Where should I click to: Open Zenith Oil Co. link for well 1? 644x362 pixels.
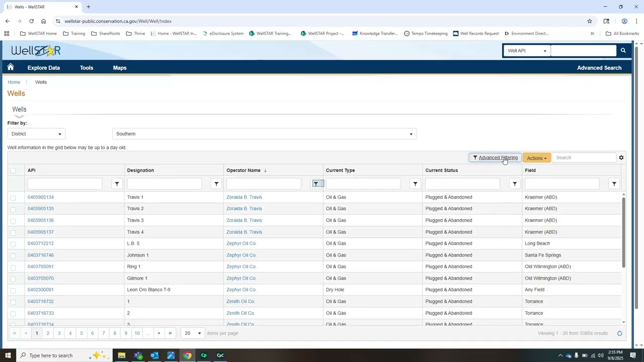click(240, 302)
